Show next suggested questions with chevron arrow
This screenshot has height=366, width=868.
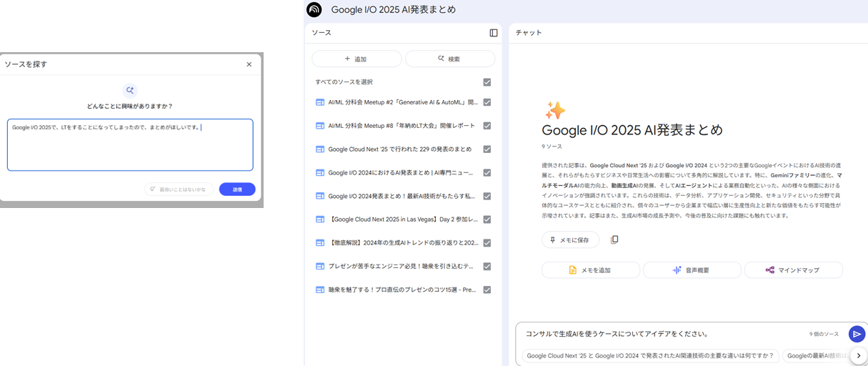point(858,355)
